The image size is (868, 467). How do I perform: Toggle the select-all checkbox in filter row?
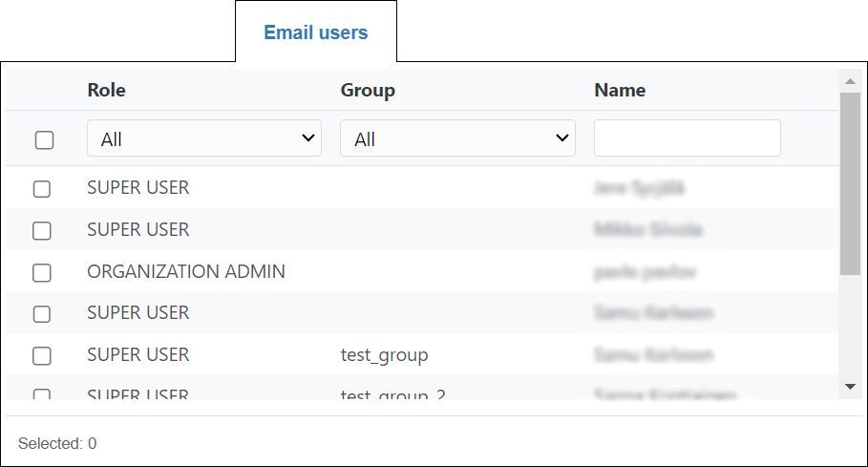point(44,139)
